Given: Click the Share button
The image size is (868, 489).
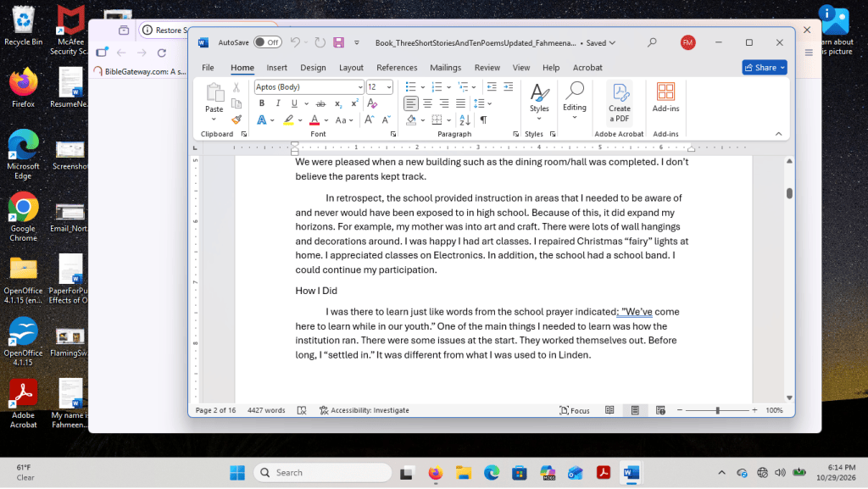Looking at the screenshot, I should click(x=765, y=68).
